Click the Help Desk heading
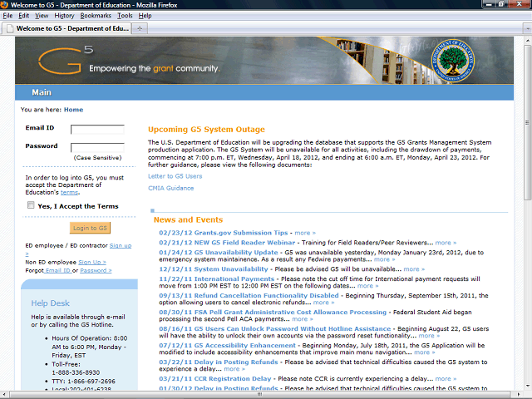Viewport: 532px width, 399px height. pos(50,303)
